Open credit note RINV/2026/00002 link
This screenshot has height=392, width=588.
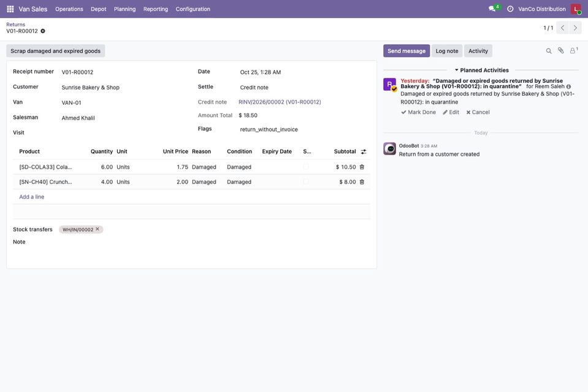[x=280, y=102]
